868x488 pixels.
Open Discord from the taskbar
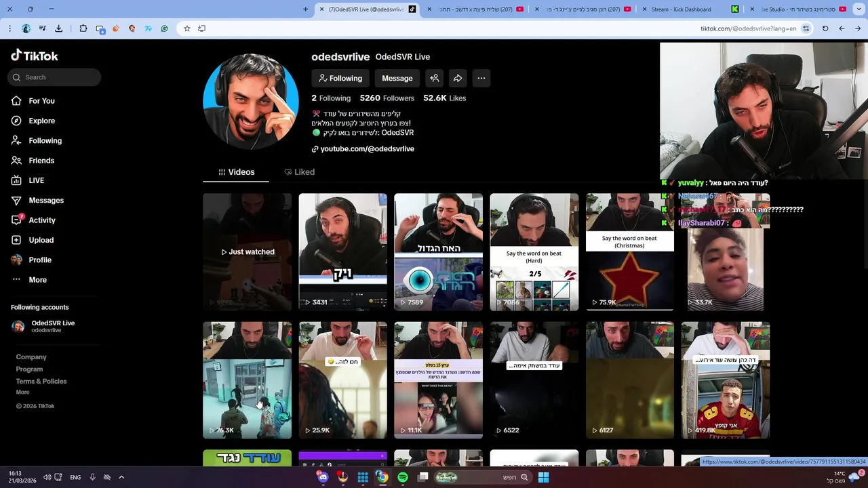point(323,477)
